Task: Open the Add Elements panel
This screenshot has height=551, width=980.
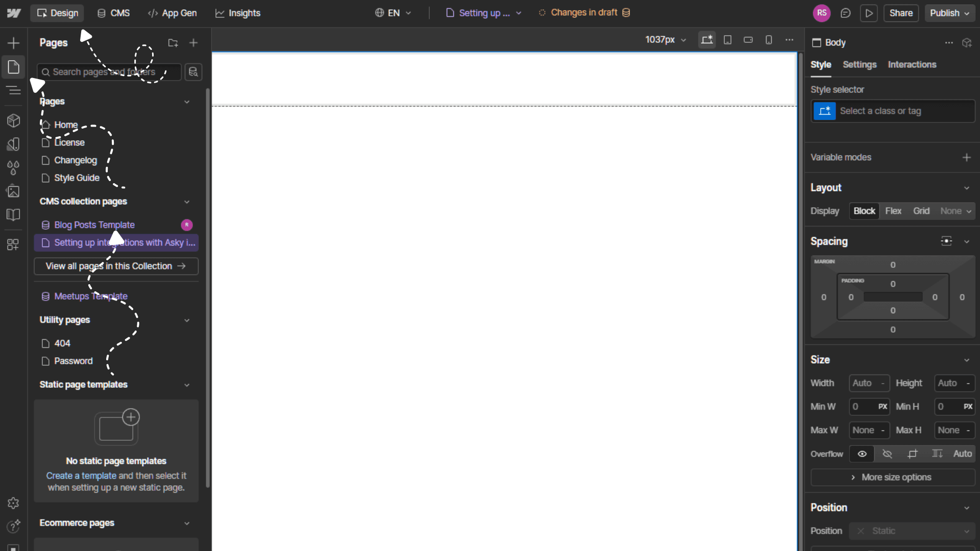Action: (13, 43)
